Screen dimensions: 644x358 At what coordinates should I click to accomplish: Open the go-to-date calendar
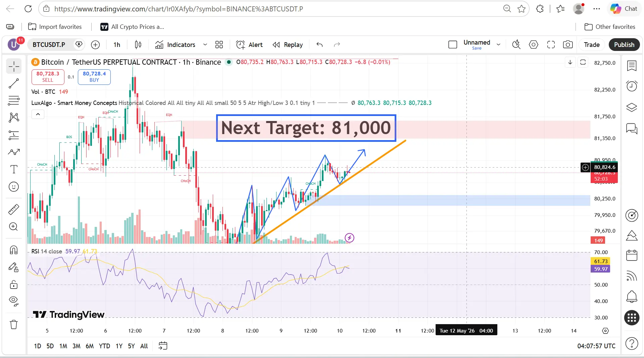163,346
